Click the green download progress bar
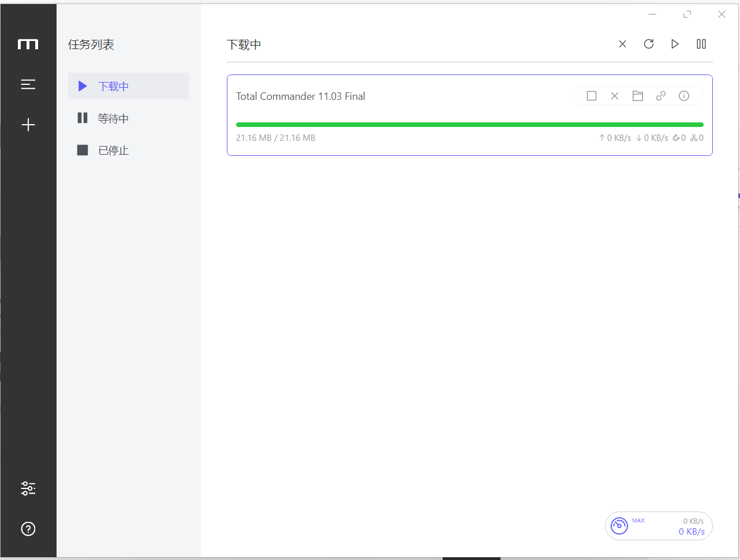The width and height of the screenshot is (740, 560). (470, 125)
